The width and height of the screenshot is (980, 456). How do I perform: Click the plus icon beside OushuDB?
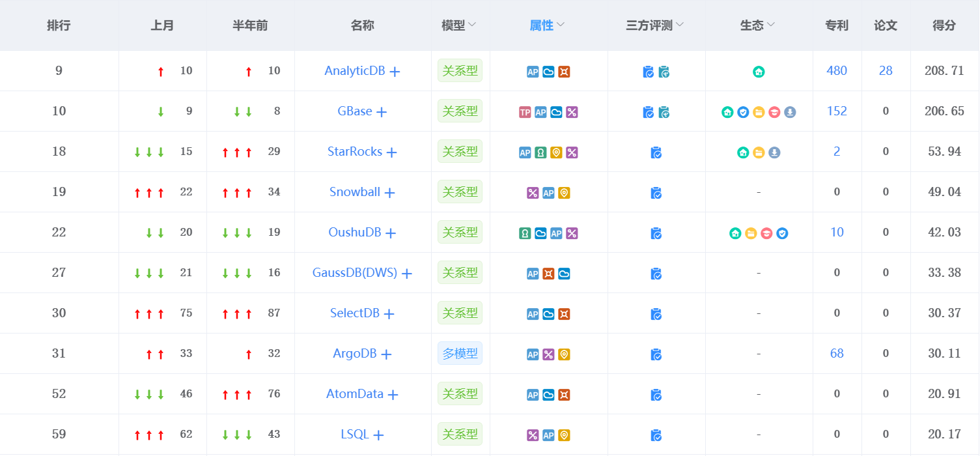(390, 233)
